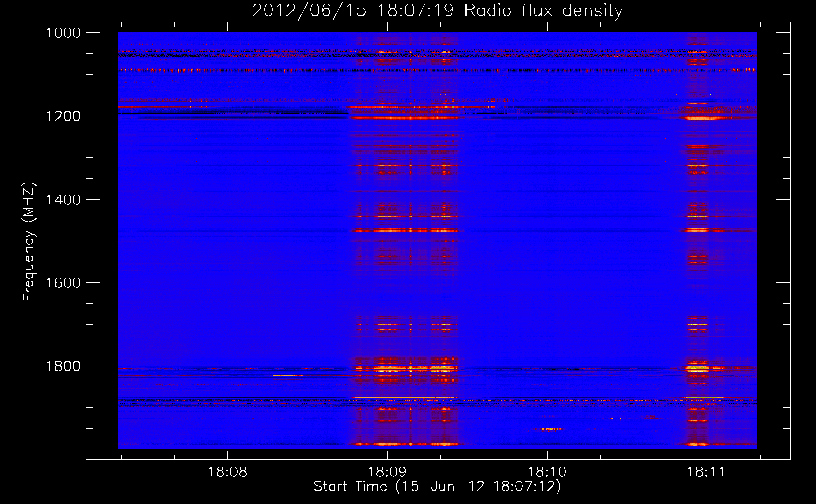The image size is (816, 504).
Task: Click the 18:10 time tick label
Action: click(x=547, y=472)
